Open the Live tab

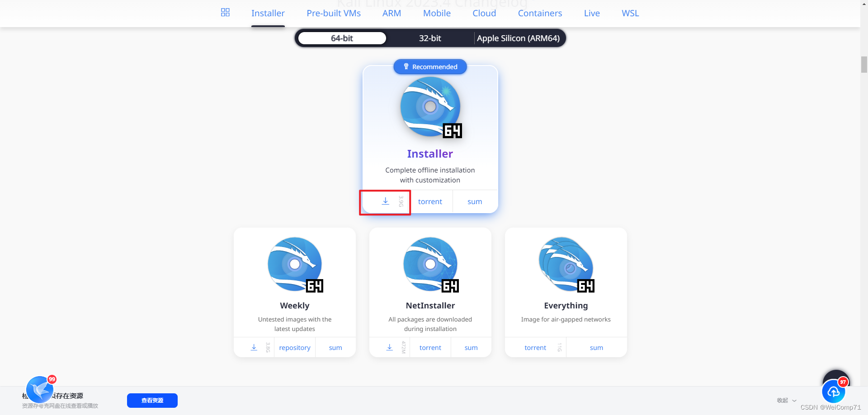[592, 13]
